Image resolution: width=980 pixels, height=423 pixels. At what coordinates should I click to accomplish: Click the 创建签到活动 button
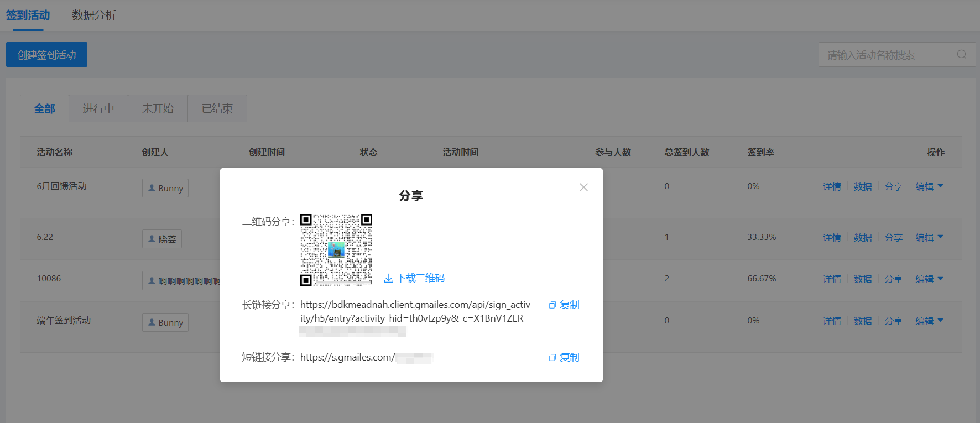(46, 55)
